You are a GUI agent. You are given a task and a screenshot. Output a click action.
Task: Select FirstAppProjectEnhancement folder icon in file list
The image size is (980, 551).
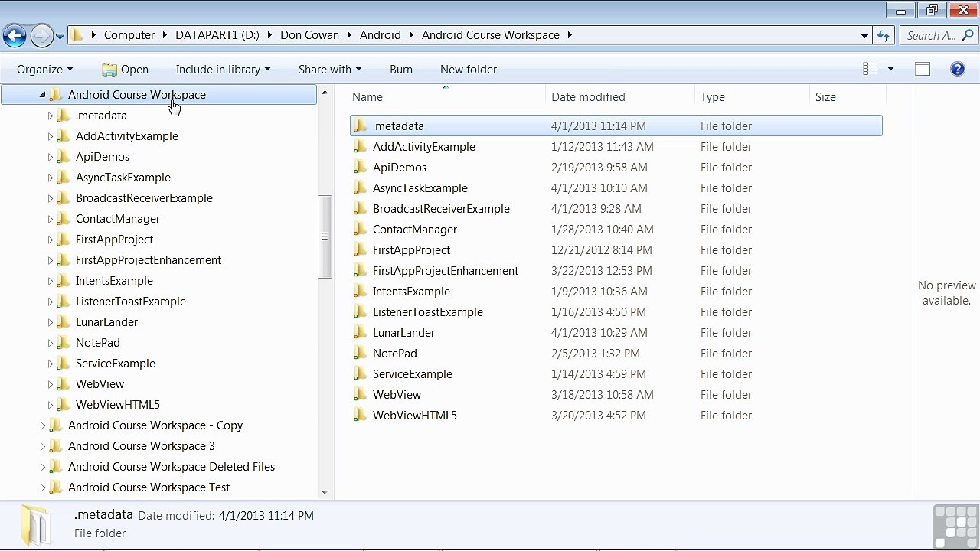coord(361,271)
